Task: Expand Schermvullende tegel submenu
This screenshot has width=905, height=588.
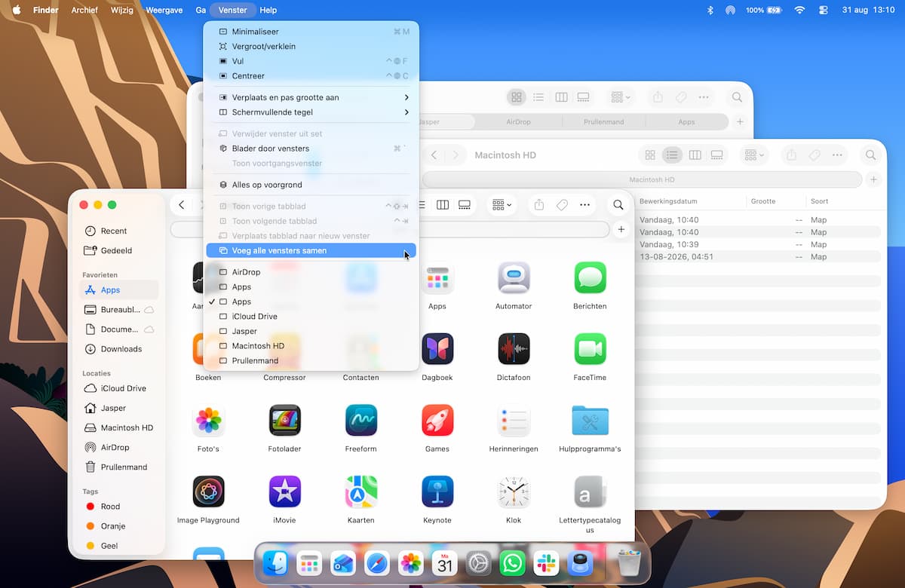Action: click(x=311, y=112)
